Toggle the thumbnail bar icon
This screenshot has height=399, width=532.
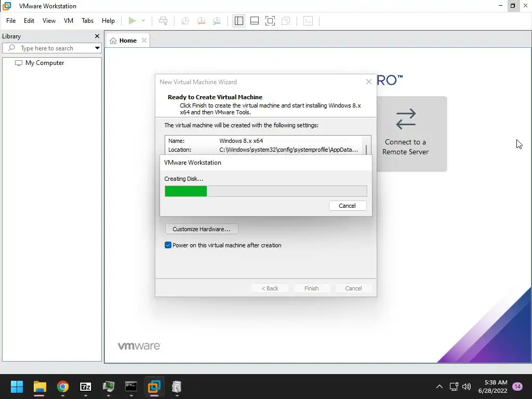pos(255,21)
